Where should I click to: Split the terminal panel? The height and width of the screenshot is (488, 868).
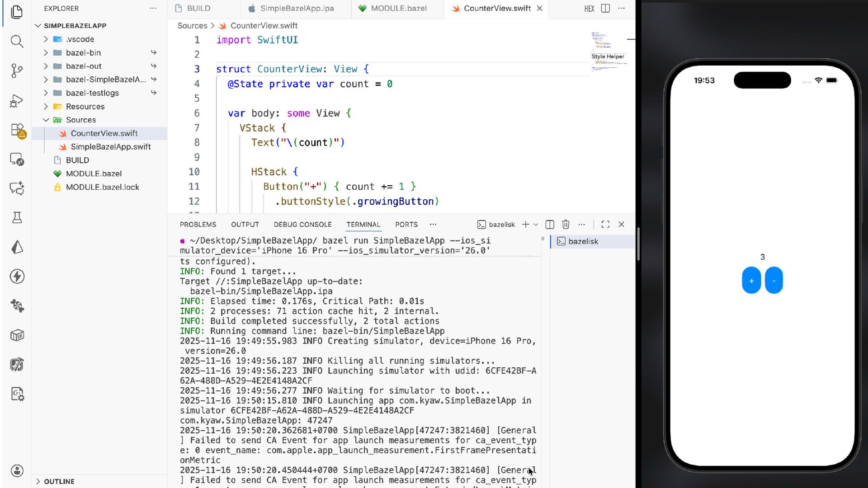[x=550, y=225]
